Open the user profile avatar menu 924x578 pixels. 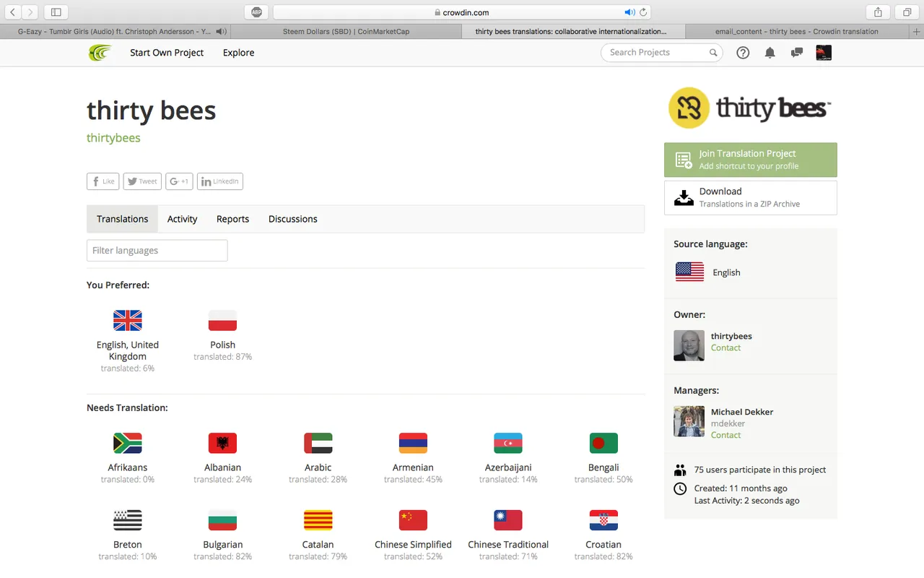[x=824, y=53]
